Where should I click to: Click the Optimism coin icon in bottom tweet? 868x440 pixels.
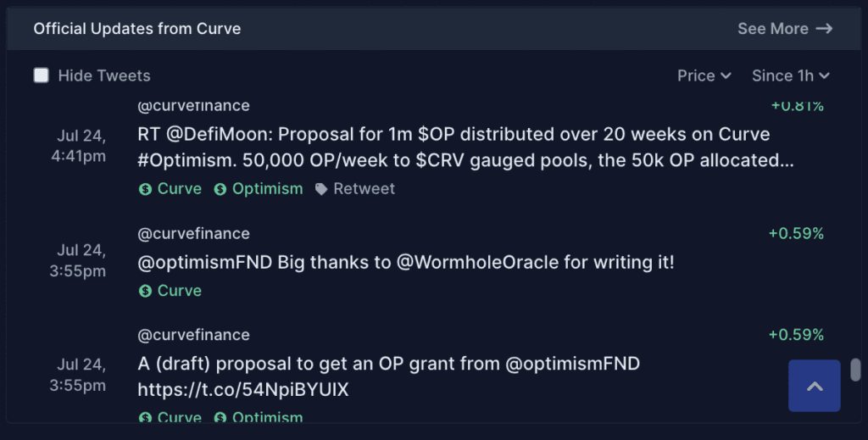tap(220, 417)
